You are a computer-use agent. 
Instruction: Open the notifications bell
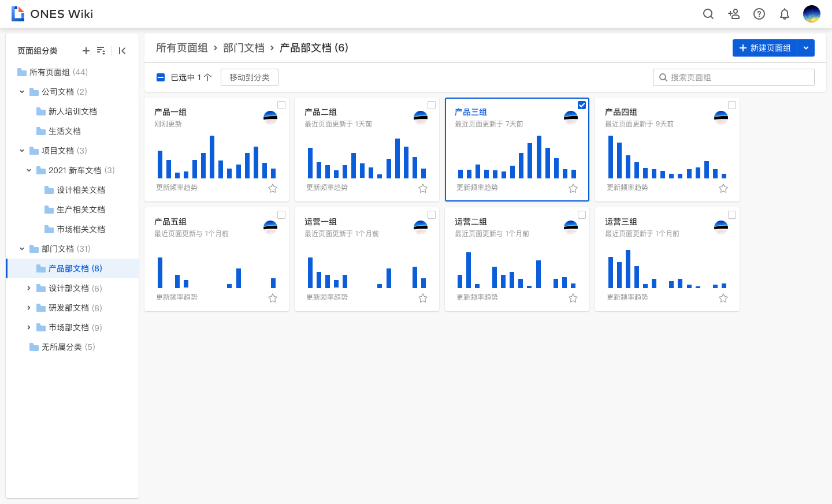[785, 14]
